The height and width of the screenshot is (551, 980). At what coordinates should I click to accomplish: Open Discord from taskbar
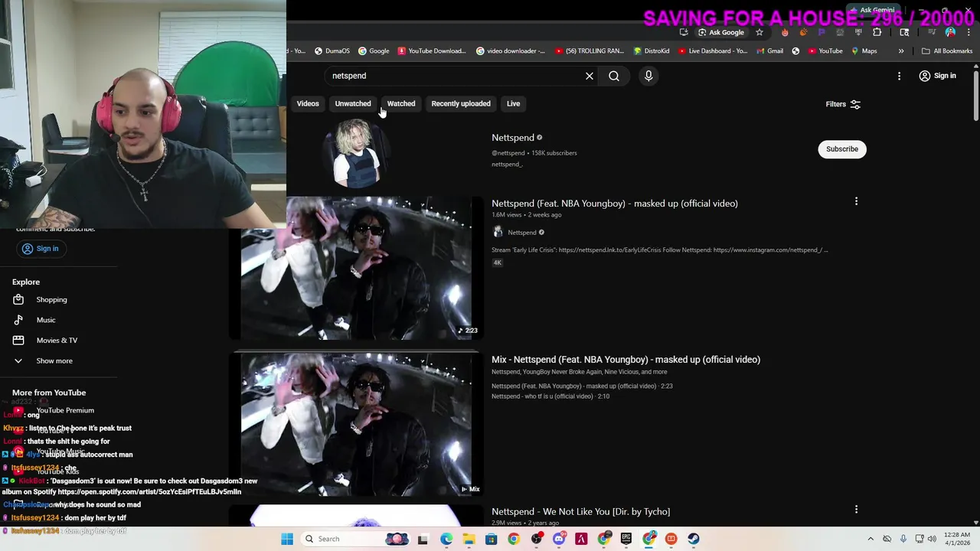click(559, 539)
